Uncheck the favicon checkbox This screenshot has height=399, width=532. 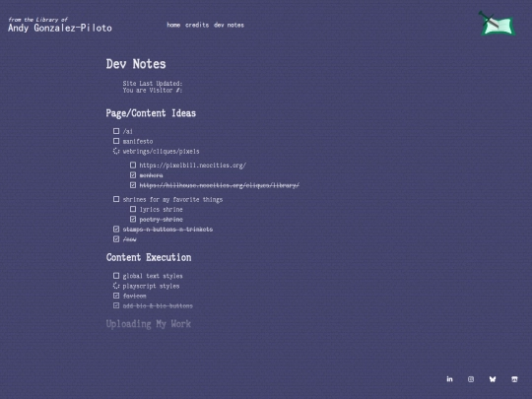coord(116,296)
